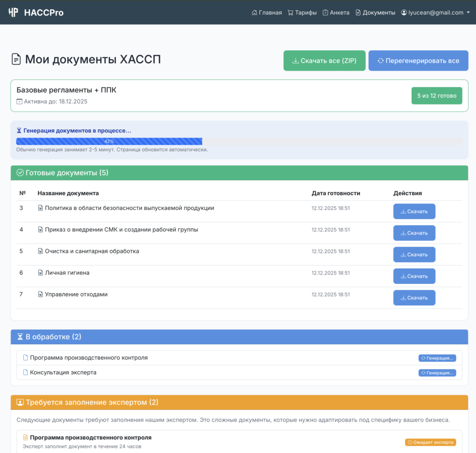This screenshot has height=453, width=476.
Task: Click Word file icon next to Личная гигиена
Action: pyautogui.click(x=40, y=273)
